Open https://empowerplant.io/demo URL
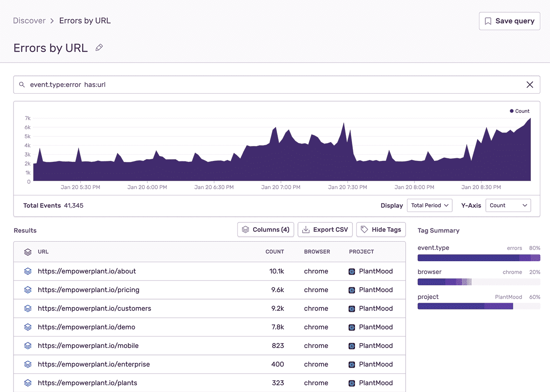This screenshot has height=392, width=550. 86,327
